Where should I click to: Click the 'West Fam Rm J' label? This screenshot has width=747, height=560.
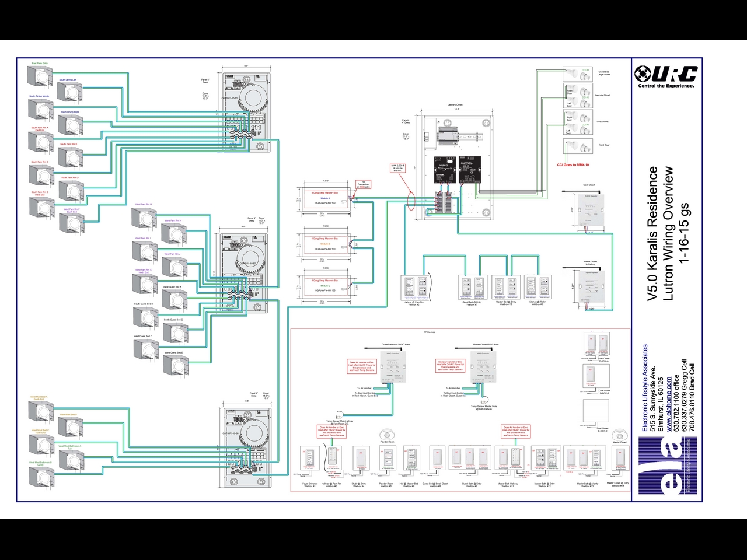click(172, 254)
